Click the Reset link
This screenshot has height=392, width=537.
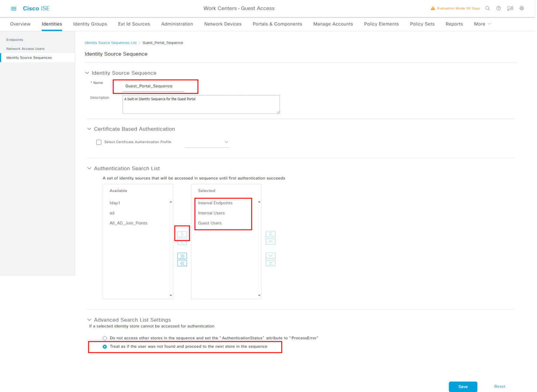(500, 387)
